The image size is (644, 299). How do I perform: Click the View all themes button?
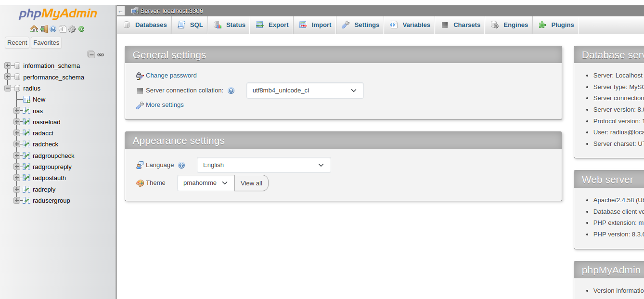point(251,183)
